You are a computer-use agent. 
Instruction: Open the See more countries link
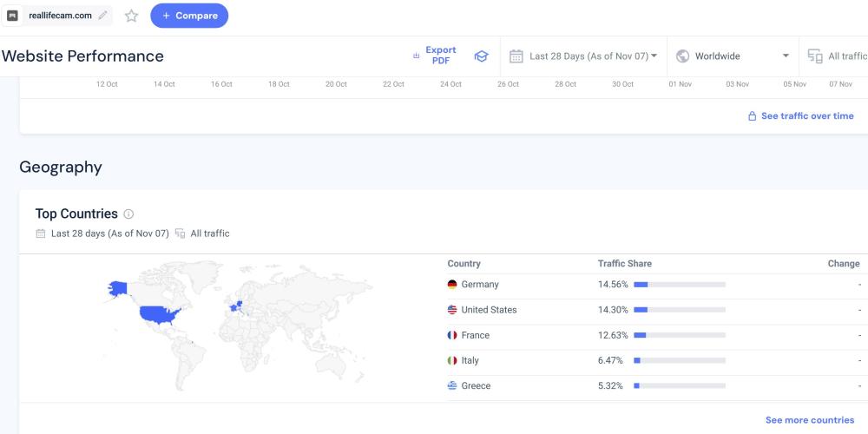click(809, 420)
